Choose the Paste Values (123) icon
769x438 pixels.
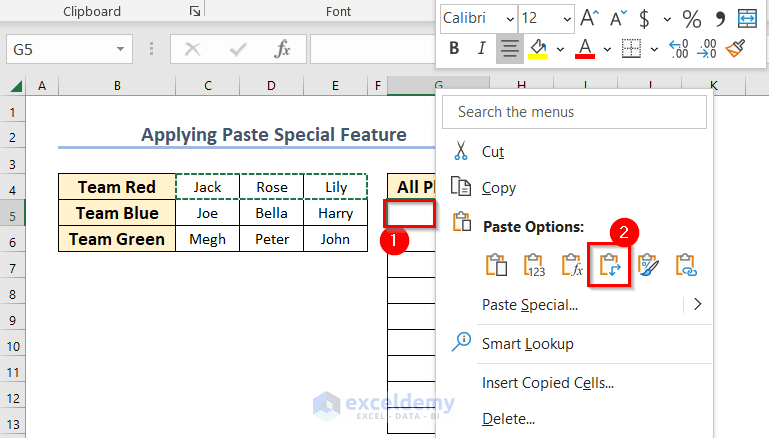[535, 265]
